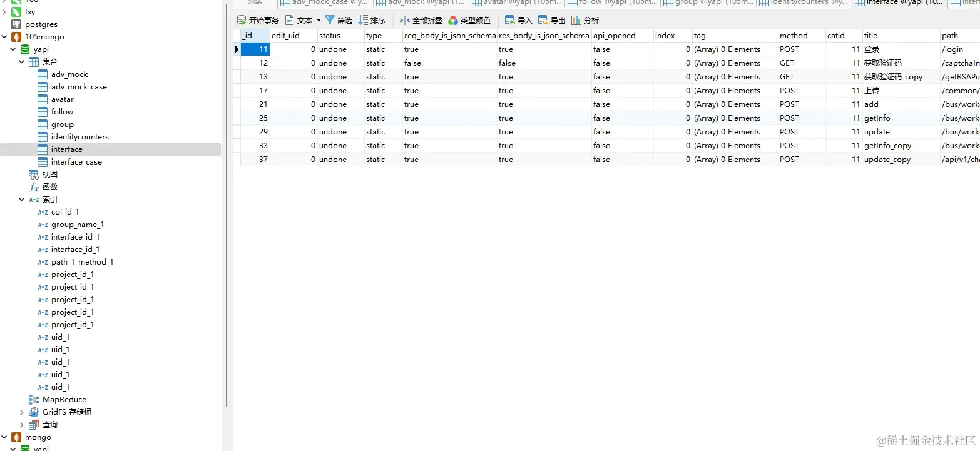
Task: Click the 函数 fx functions icon
Action: (x=34, y=187)
